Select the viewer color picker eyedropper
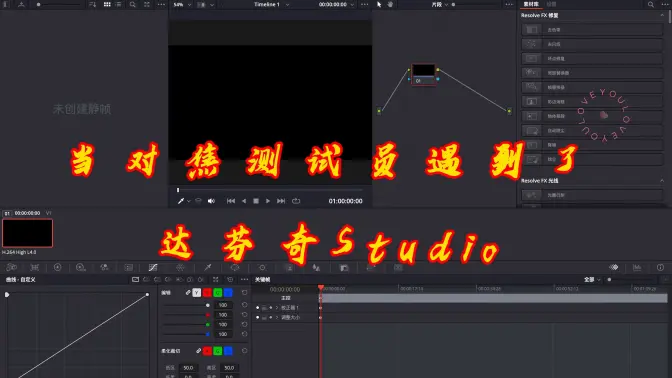This screenshot has height=378, width=672. pos(181,201)
